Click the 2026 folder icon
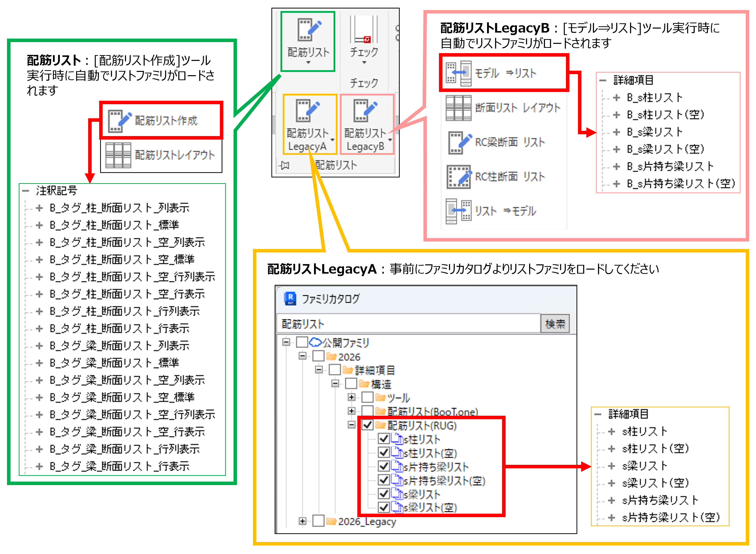The image size is (756, 554). [x=331, y=357]
